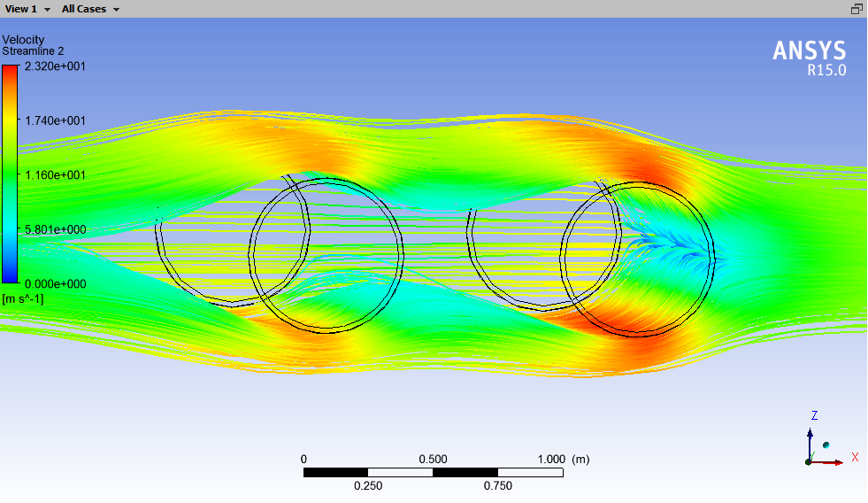Viewport: 868px width, 503px height.
Task: Click the dark green Y axis origin dot
Action: [x=809, y=461]
